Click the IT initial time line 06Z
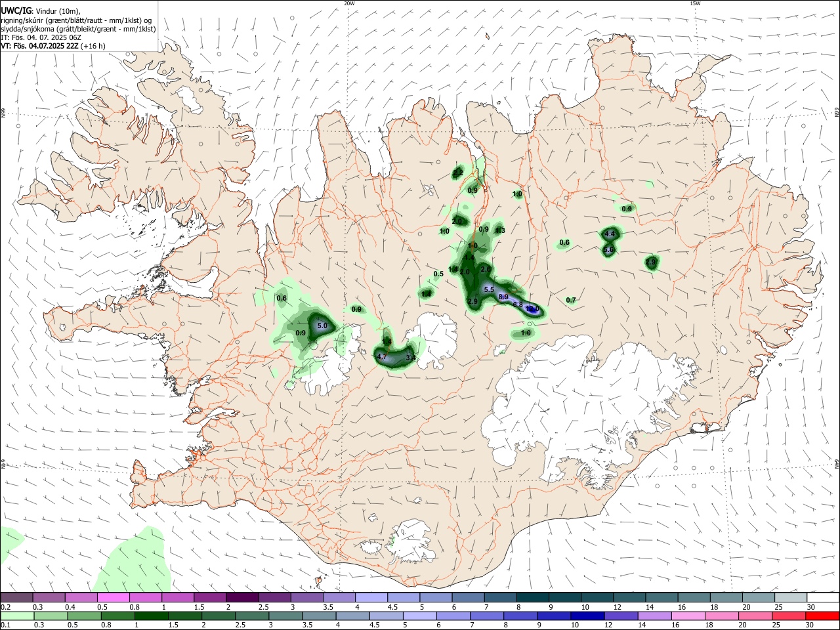 point(41,37)
